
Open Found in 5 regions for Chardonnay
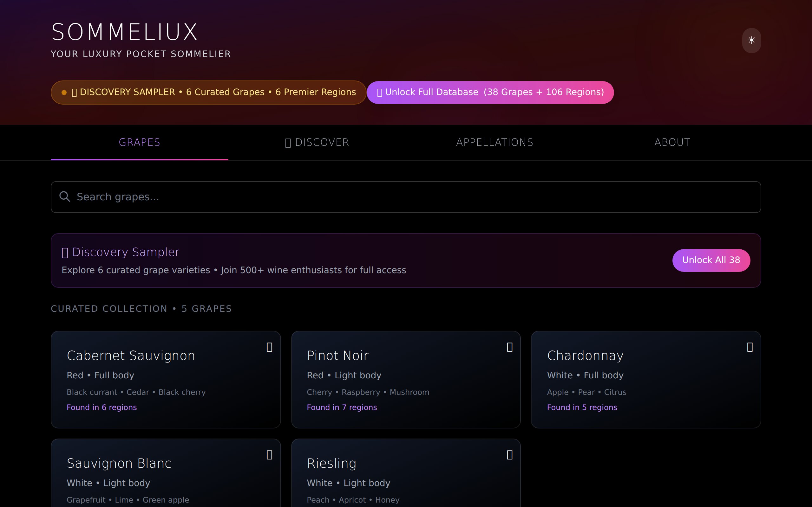click(x=582, y=407)
